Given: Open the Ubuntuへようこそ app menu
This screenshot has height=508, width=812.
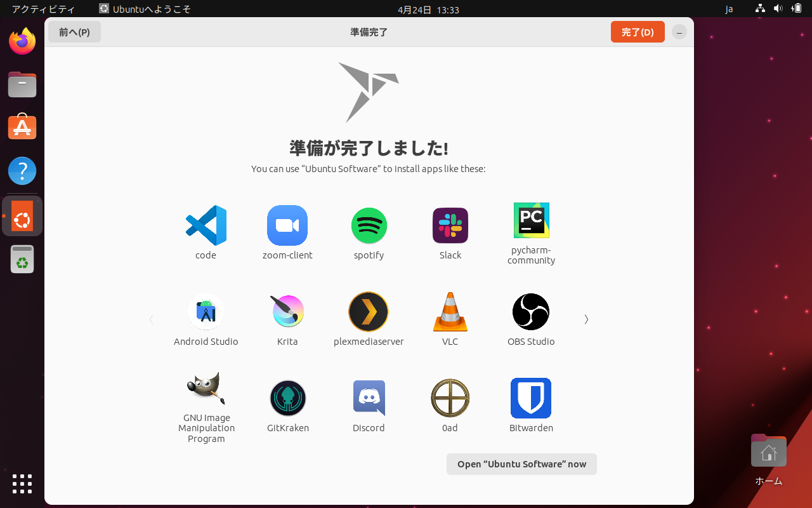Looking at the screenshot, I should point(145,10).
